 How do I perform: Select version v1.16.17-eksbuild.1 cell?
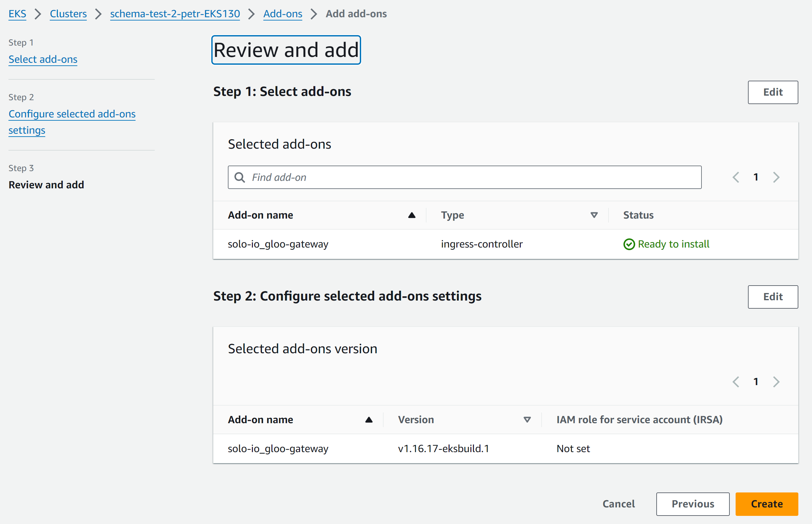pos(443,449)
